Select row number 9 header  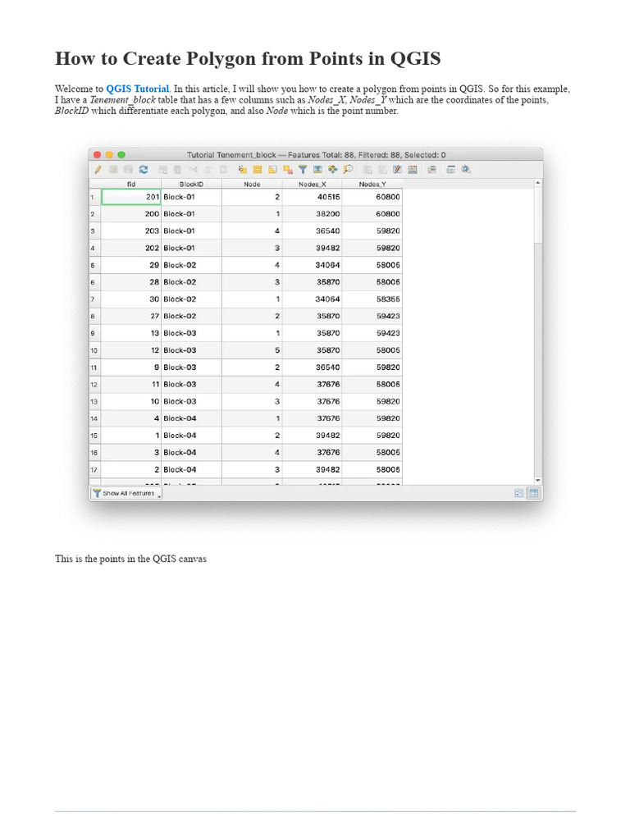(95, 333)
